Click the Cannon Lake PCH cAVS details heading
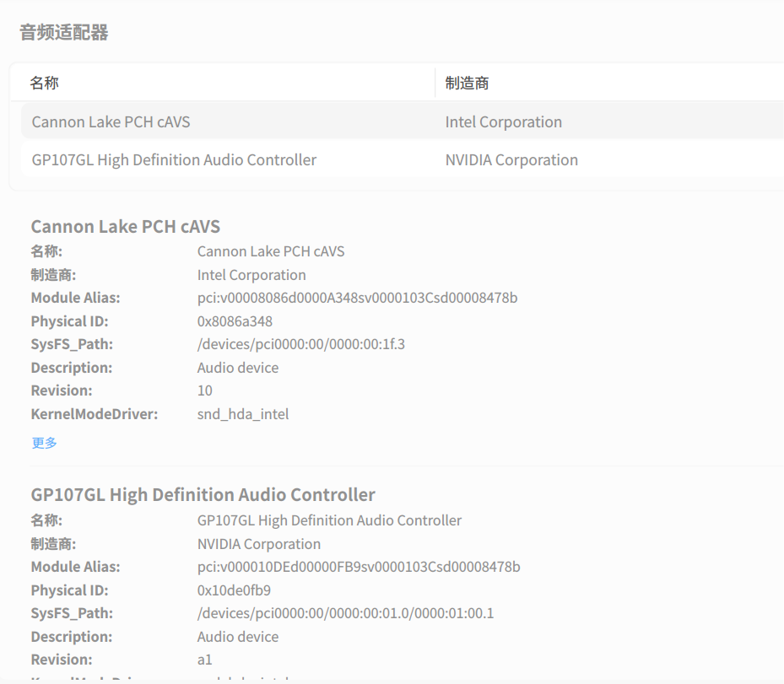 click(126, 226)
